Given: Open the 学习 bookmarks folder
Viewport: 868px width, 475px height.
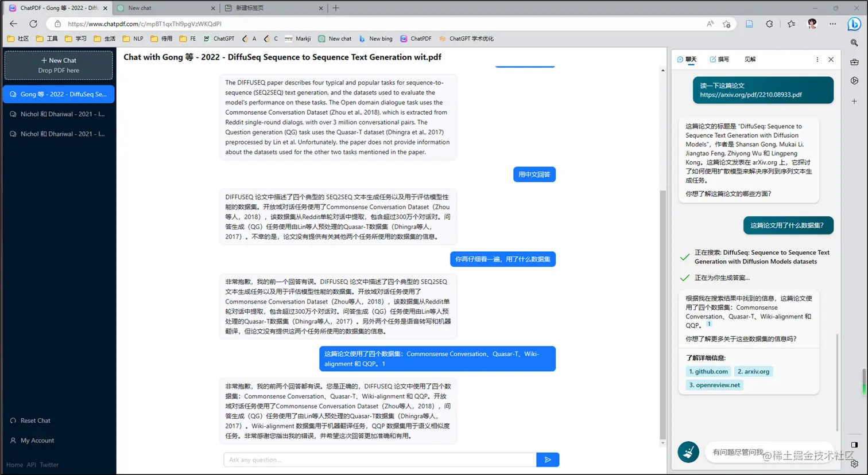Looking at the screenshot, I should 75,39.
